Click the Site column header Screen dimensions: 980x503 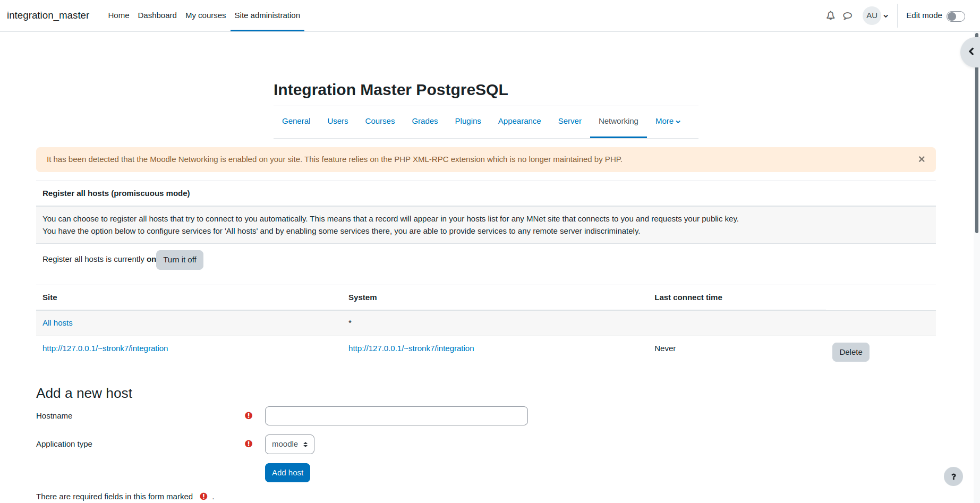click(x=50, y=297)
